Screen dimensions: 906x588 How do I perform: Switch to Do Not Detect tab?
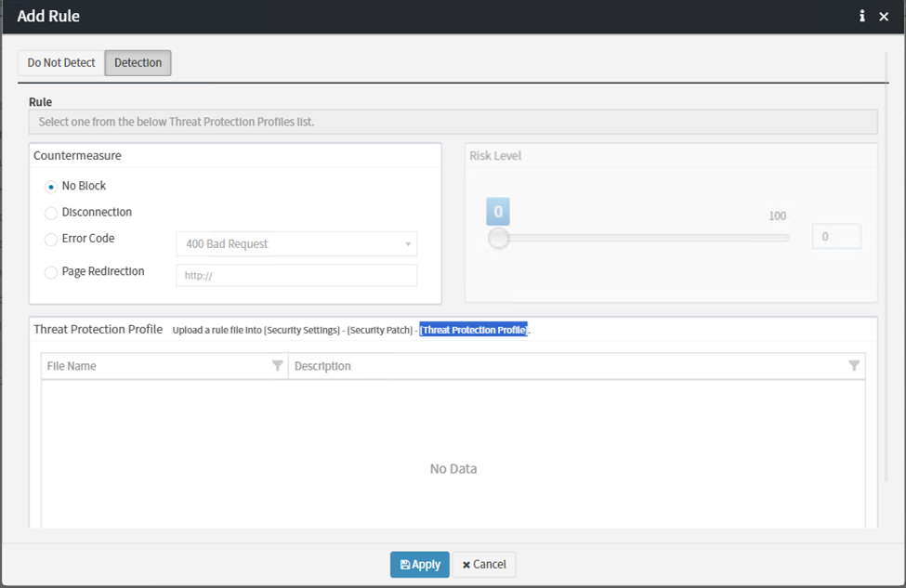(x=61, y=63)
